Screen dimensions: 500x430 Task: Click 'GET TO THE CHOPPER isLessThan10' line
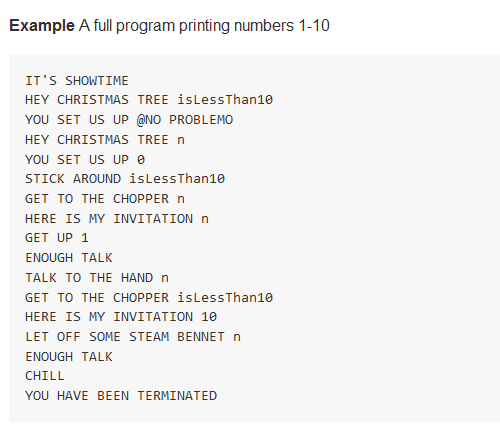point(149,297)
